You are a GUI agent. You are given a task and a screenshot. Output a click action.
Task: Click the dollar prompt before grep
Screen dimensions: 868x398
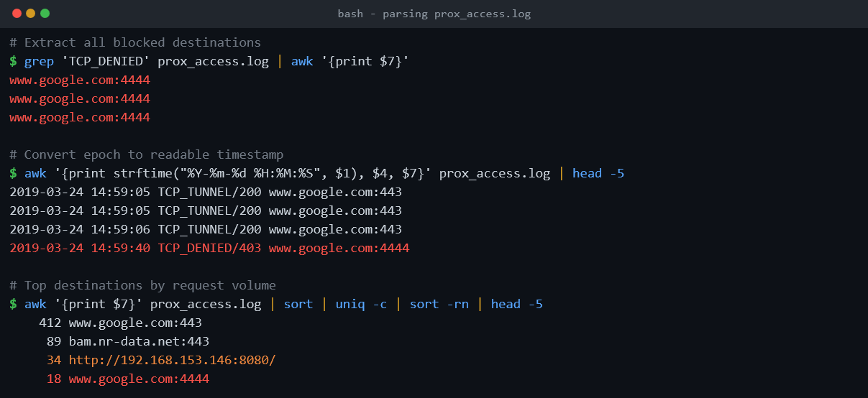(x=13, y=61)
